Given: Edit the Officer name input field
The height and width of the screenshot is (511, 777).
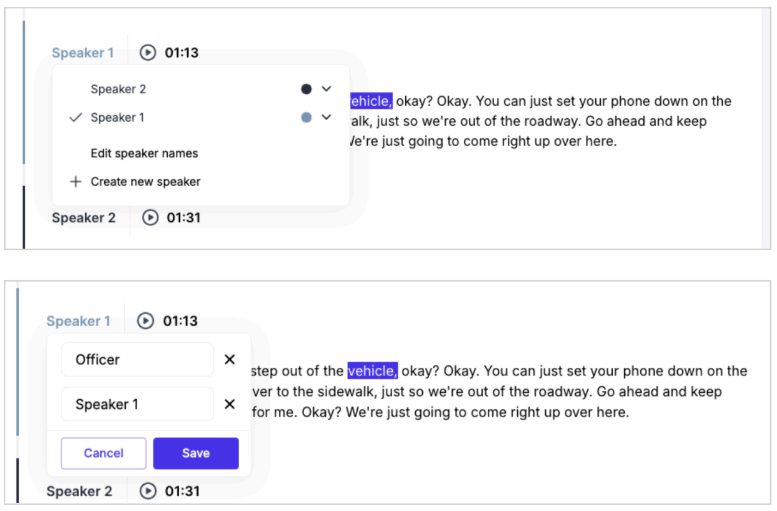Looking at the screenshot, I should [137, 359].
